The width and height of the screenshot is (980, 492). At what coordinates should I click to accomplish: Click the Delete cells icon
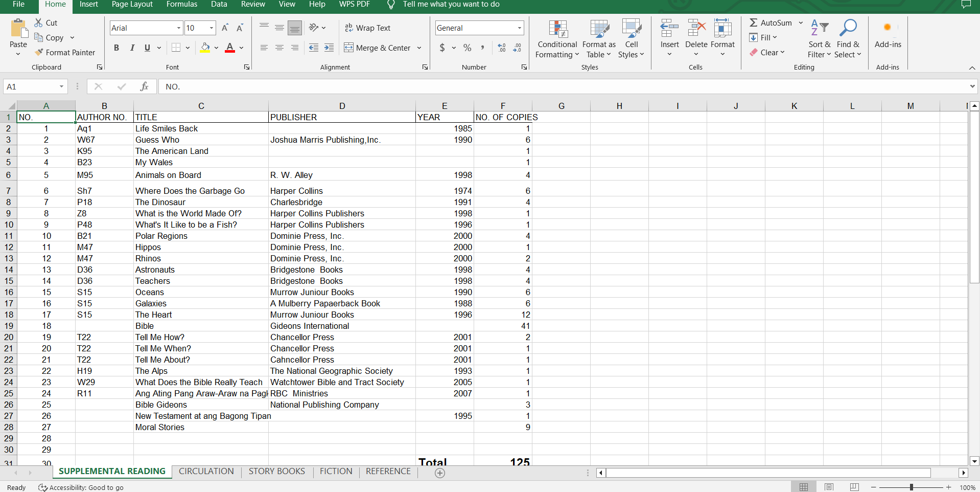pyautogui.click(x=696, y=29)
